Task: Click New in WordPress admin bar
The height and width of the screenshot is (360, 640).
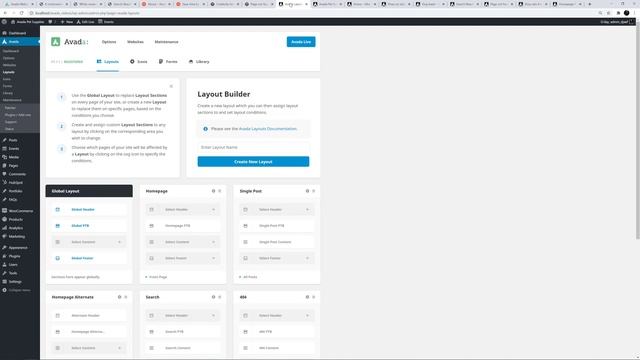Action: 67,22
